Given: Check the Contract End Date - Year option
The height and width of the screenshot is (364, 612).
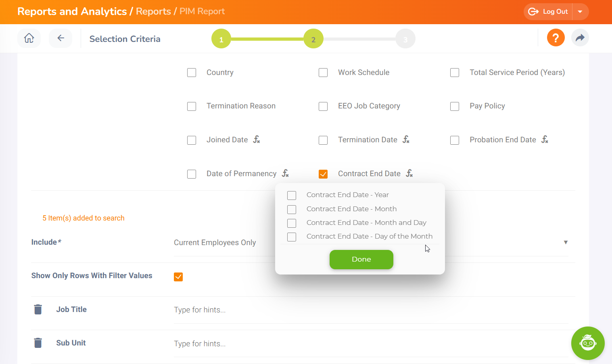Looking at the screenshot, I should [292, 196].
